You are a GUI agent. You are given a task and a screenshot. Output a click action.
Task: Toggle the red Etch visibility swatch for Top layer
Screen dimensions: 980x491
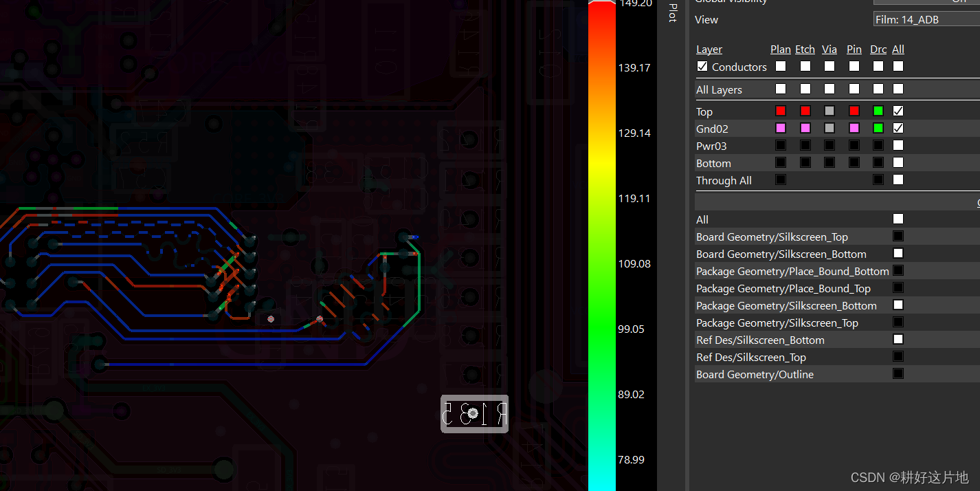pos(805,110)
